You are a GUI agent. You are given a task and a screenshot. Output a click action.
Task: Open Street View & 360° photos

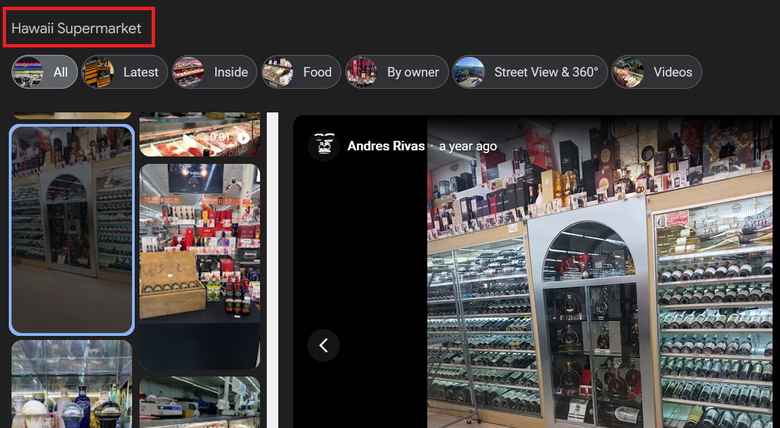530,72
